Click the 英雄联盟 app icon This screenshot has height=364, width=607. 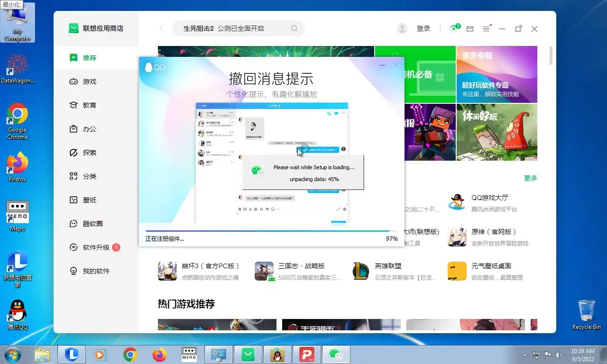point(361,271)
